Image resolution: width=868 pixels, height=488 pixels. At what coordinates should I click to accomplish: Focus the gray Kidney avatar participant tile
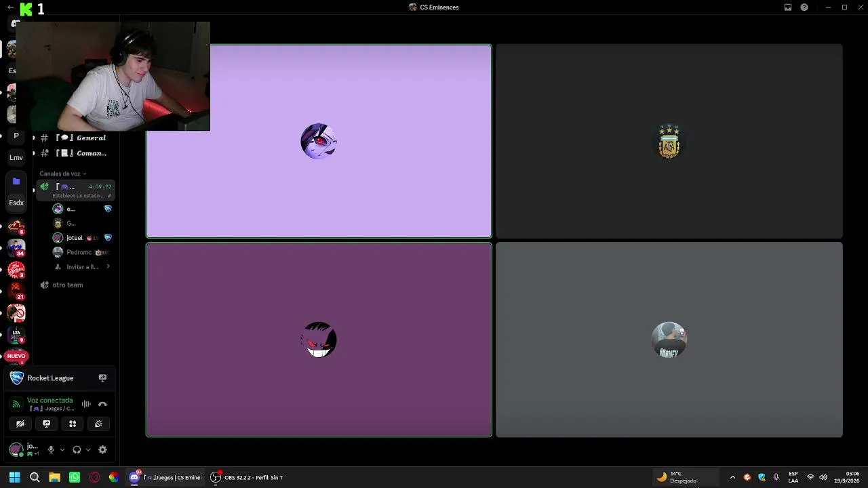669,340
